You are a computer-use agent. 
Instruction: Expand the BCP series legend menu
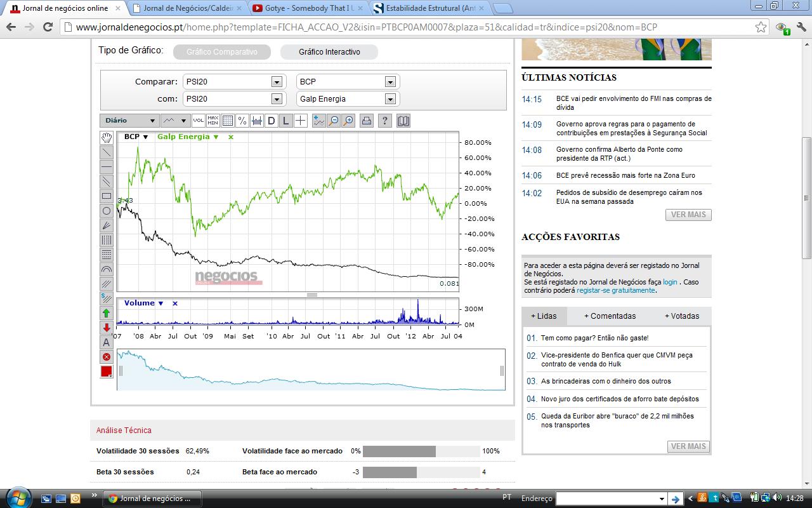[145, 137]
